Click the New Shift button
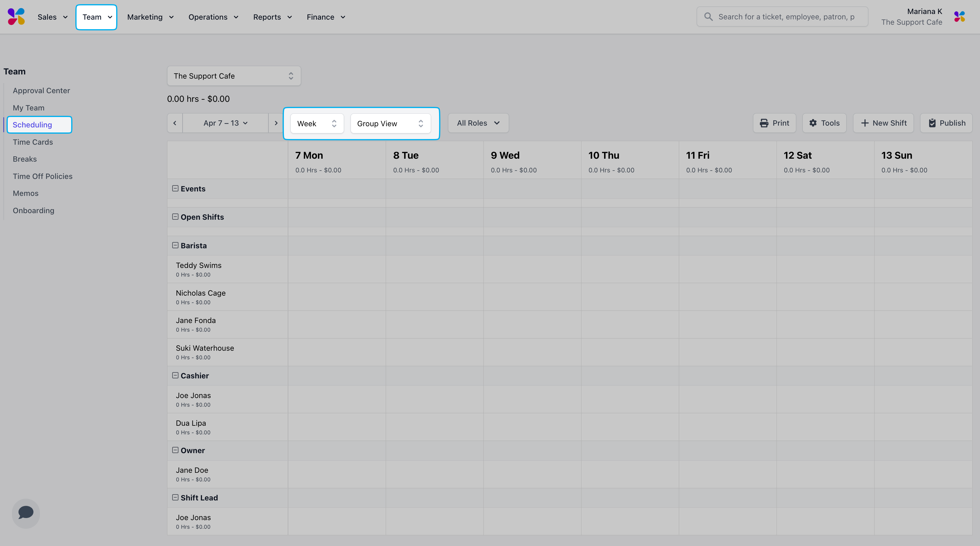The height and width of the screenshot is (546, 980). click(x=883, y=123)
